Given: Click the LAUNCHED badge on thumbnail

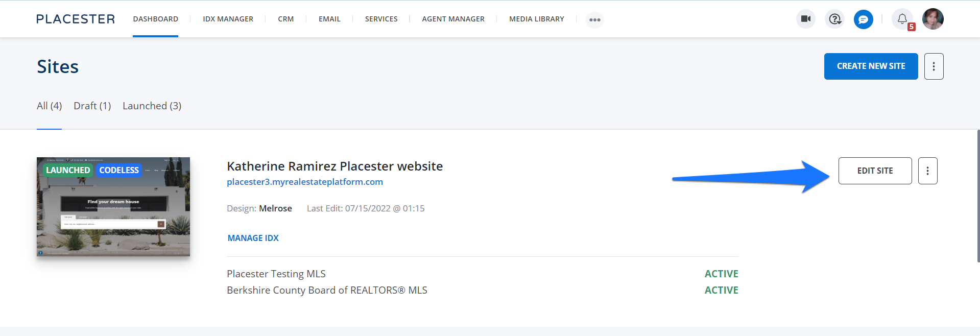Looking at the screenshot, I should pyautogui.click(x=68, y=170).
